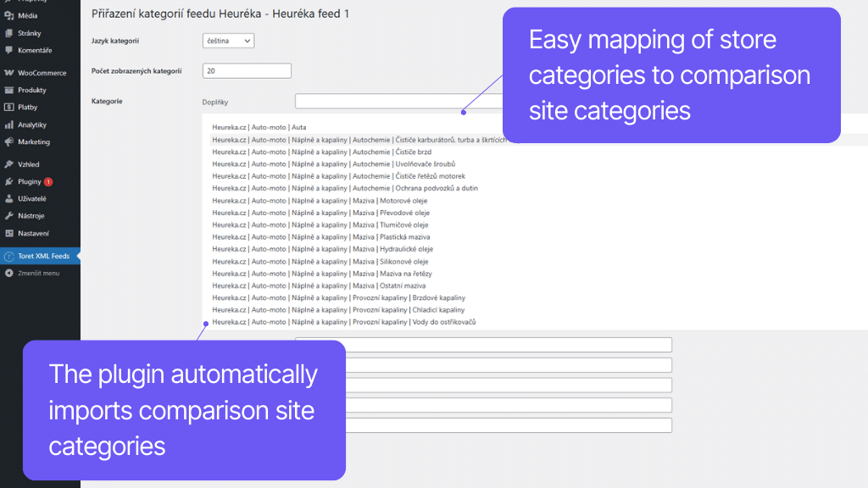Click the Média icon in sidebar
This screenshot has height=488, width=868.
[x=8, y=16]
